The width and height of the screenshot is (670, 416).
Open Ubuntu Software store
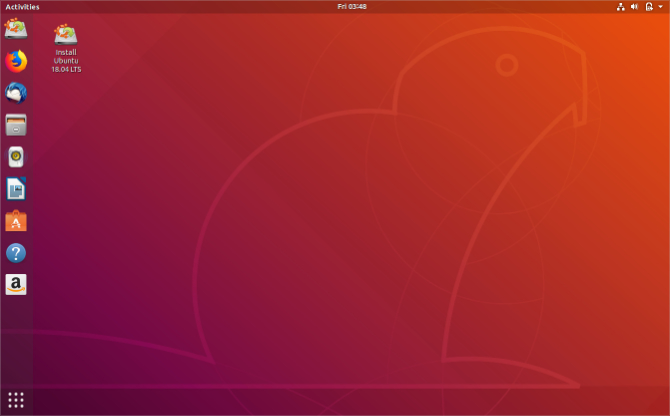(16, 221)
